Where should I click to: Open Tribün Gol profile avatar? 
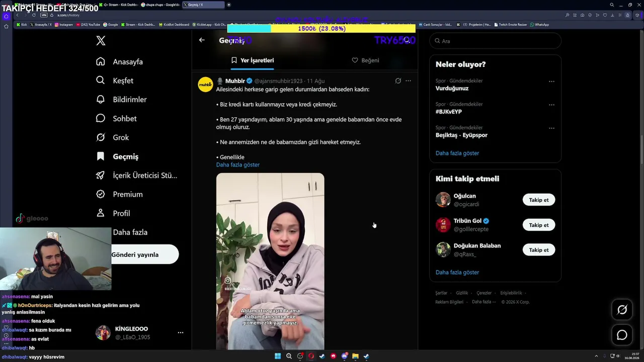443,225
